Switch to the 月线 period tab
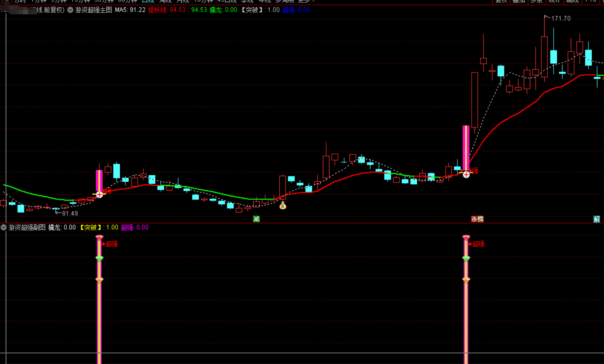Viewport: 604px width, 364px height. click(183, 2)
